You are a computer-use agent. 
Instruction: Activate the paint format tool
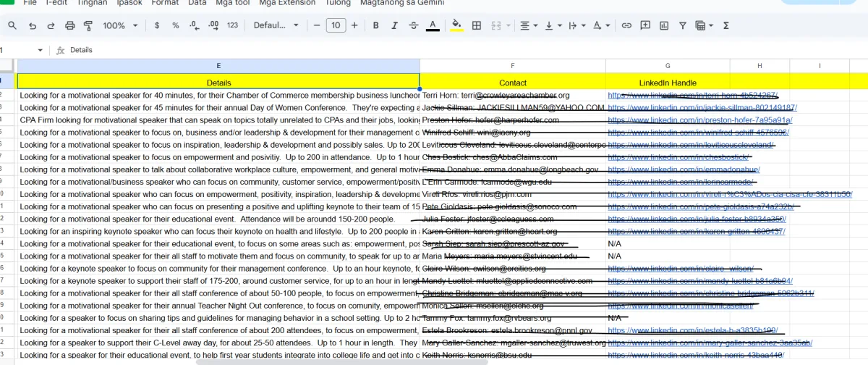pyautogui.click(x=88, y=25)
